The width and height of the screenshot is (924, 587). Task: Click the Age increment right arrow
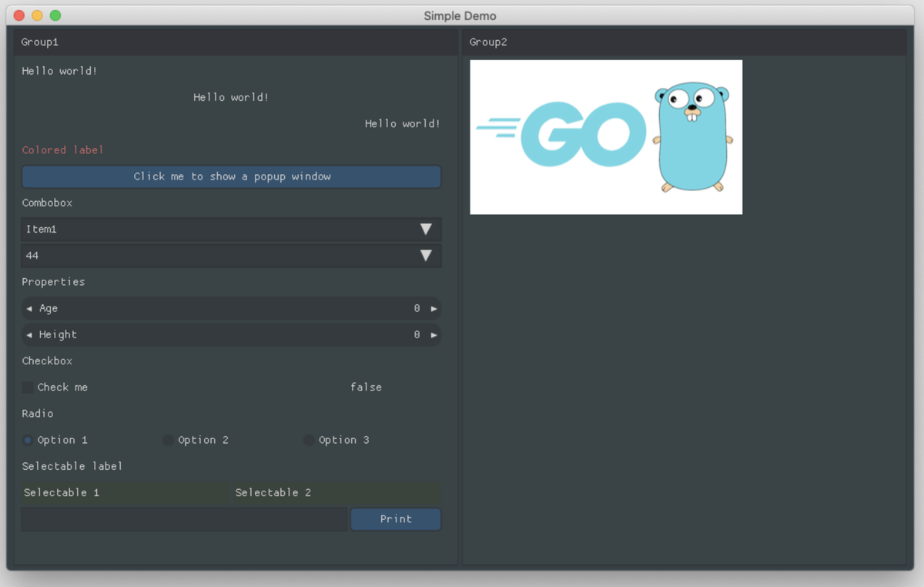[434, 309]
